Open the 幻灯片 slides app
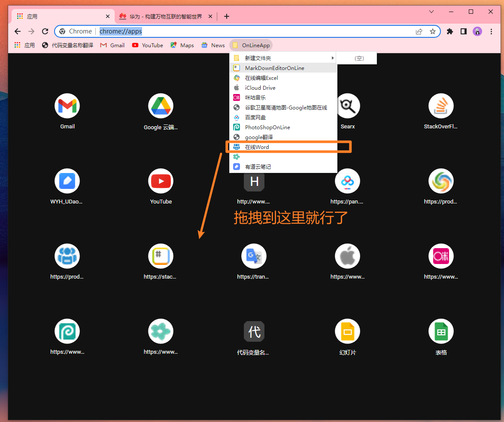Viewport: 504px width, 422px height. (347, 331)
